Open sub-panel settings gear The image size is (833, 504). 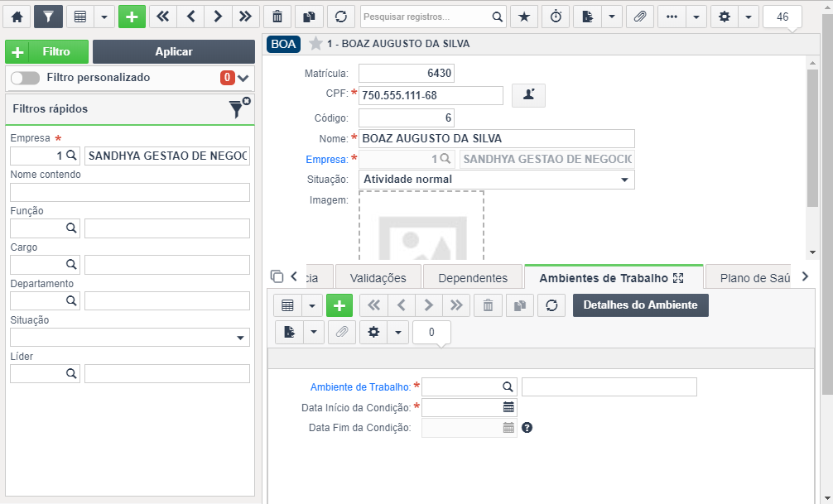(374, 332)
